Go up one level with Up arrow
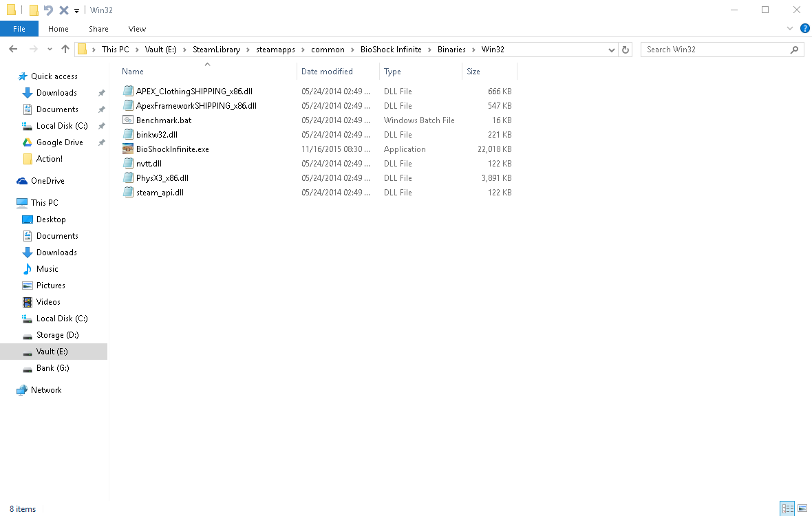Screen dimensions: 812x516 [65, 49]
